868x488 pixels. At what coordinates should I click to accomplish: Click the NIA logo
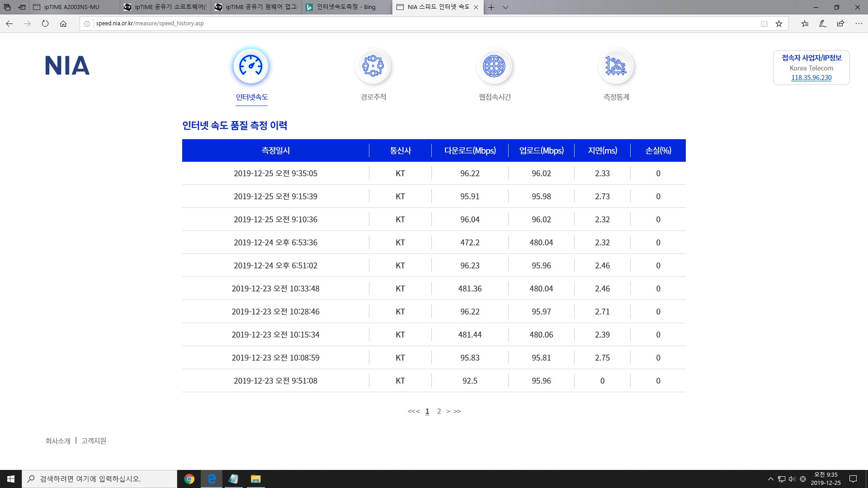(67, 66)
